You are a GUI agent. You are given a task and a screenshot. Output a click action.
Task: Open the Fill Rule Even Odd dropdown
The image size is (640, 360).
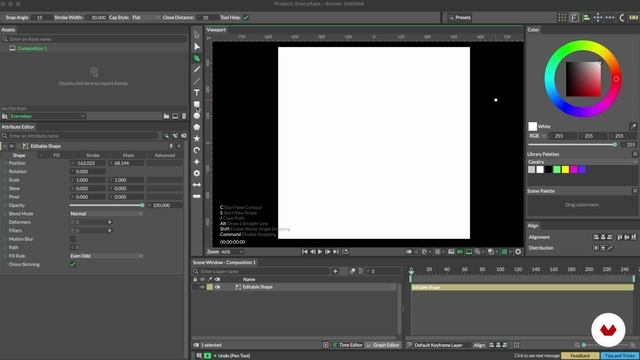click(x=107, y=256)
